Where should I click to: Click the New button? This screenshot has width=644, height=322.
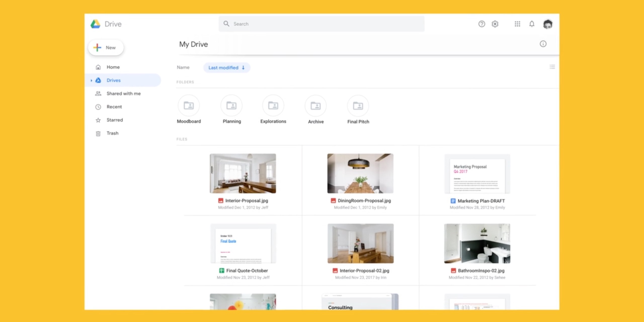106,47
